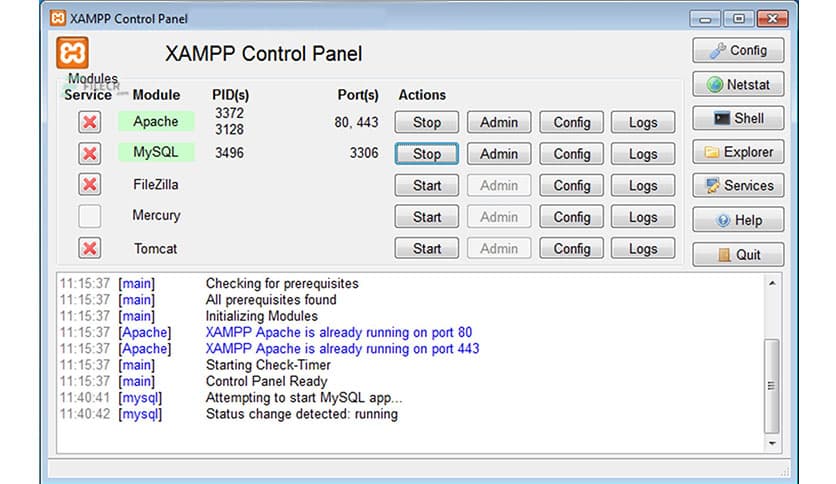Image resolution: width=836 pixels, height=484 pixels.
Task: Click log line 'All prerequisites found'
Action: click(x=271, y=300)
